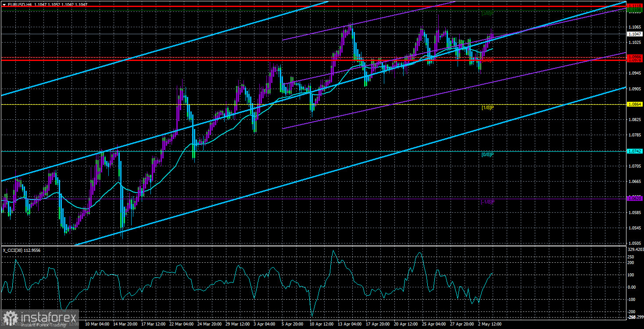Screen dimensions: 644x329
Task: Click the CCI scale value 250
Action: click(631, 256)
